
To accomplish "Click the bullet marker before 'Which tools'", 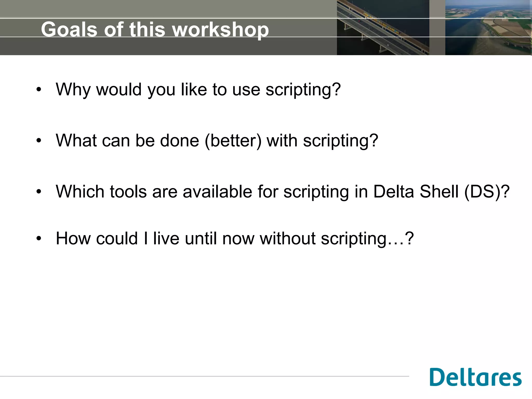I will (x=39, y=192).
